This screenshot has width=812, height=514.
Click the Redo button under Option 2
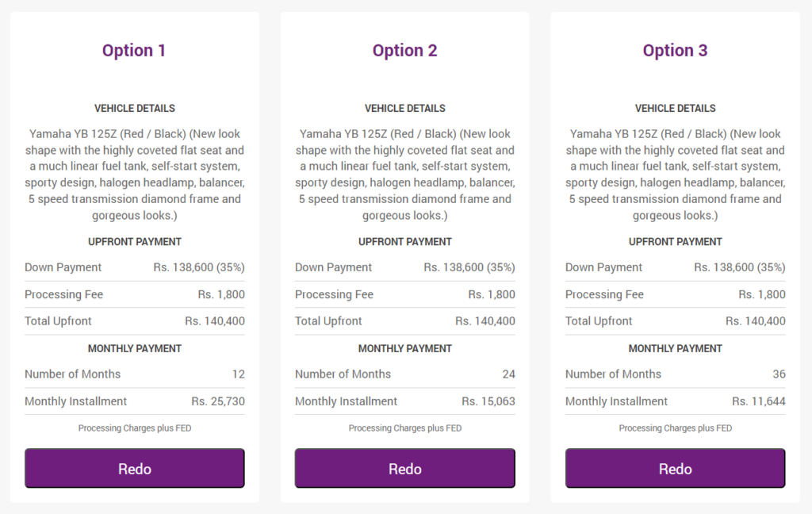tap(405, 469)
